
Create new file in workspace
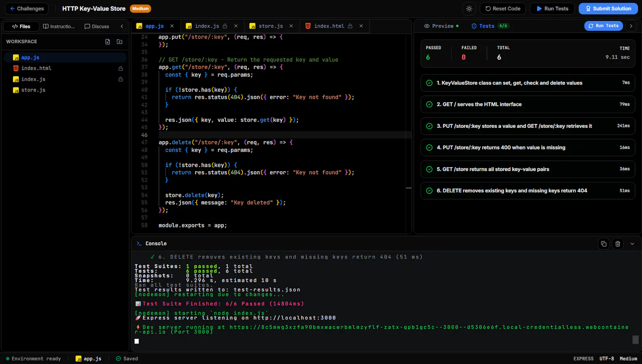pos(108,42)
